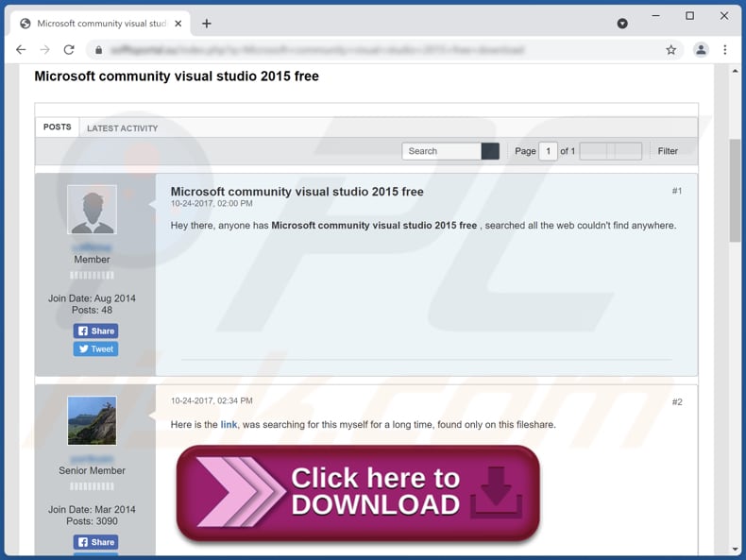Click the blurred username above Member
The image size is (746, 560).
click(92, 247)
